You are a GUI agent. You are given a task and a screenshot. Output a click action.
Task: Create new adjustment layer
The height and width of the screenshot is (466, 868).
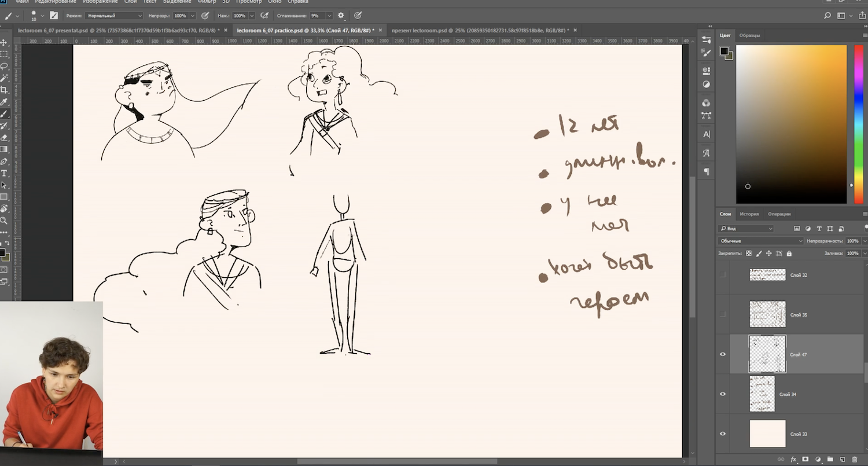(818, 459)
